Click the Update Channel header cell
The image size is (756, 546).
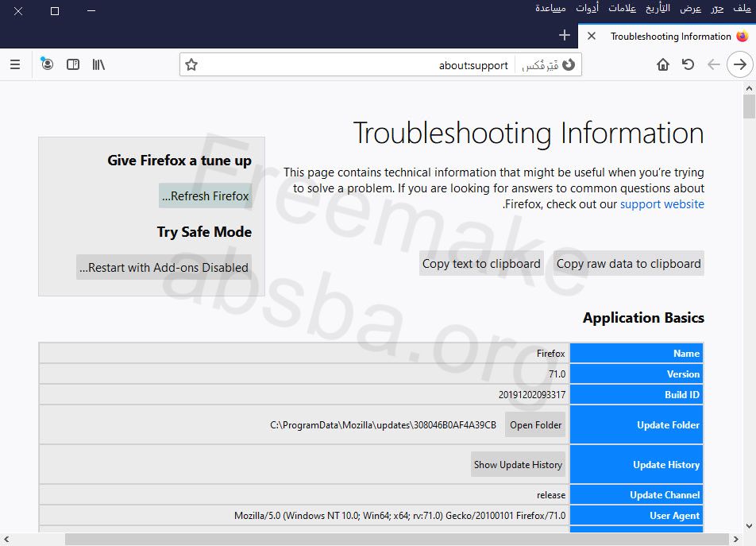click(x=636, y=495)
